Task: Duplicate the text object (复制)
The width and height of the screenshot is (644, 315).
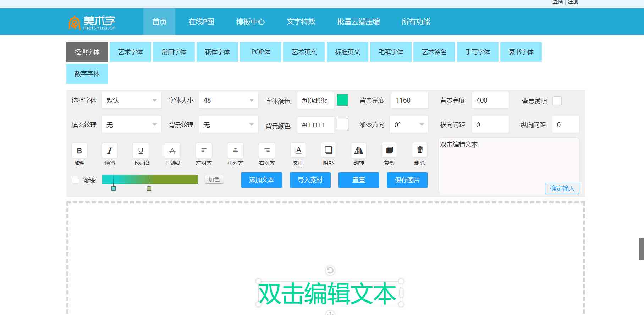Action: point(389,151)
